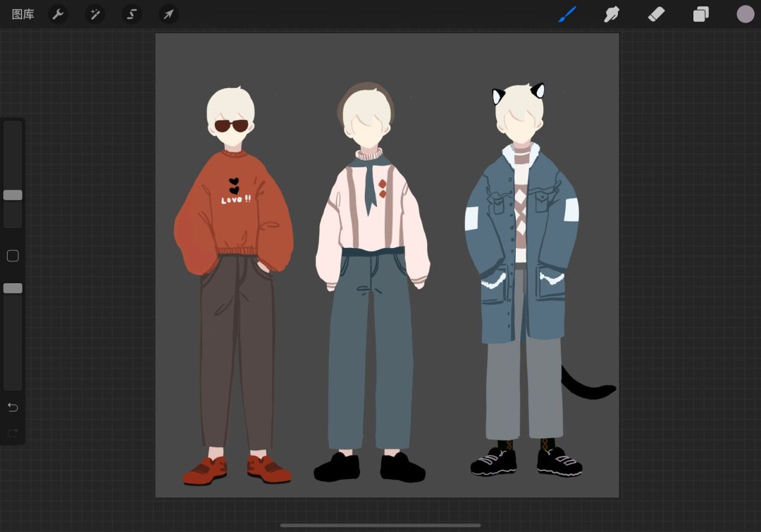Image resolution: width=761 pixels, height=532 pixels.
Task: Open the Adjustments magic wand menu
Action: coord(95,15)
